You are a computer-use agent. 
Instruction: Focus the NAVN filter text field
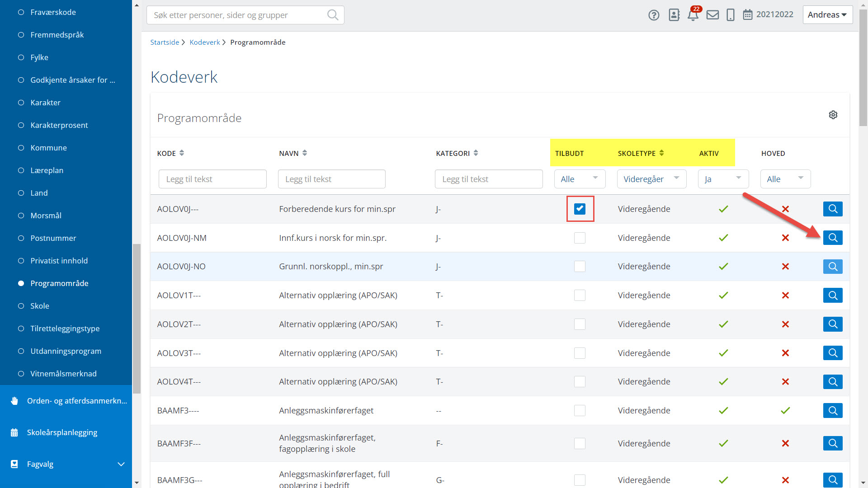tap(332, 179)
